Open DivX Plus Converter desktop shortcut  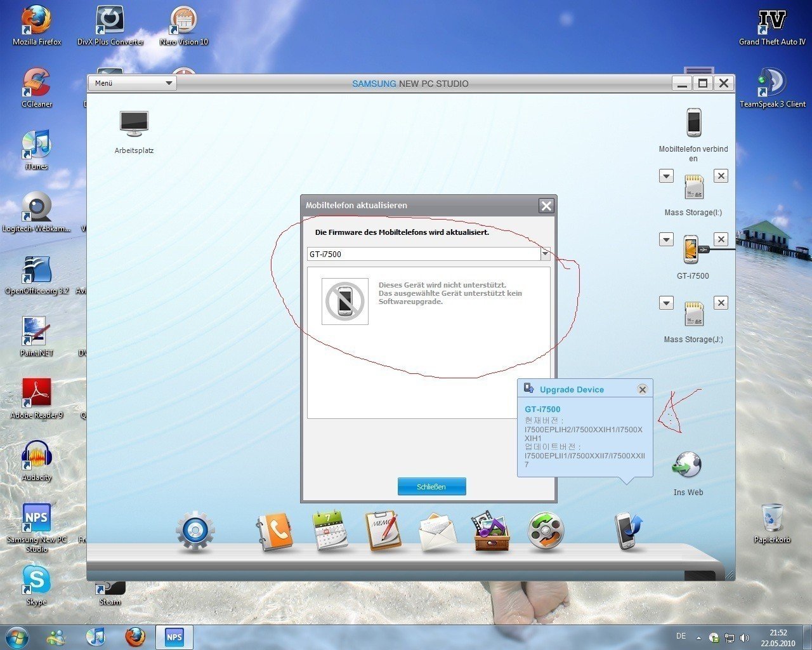point(110,26)
